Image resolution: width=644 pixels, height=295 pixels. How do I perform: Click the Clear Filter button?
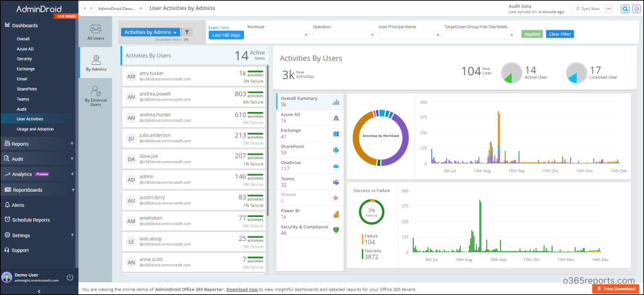click(x=560, y=34)
